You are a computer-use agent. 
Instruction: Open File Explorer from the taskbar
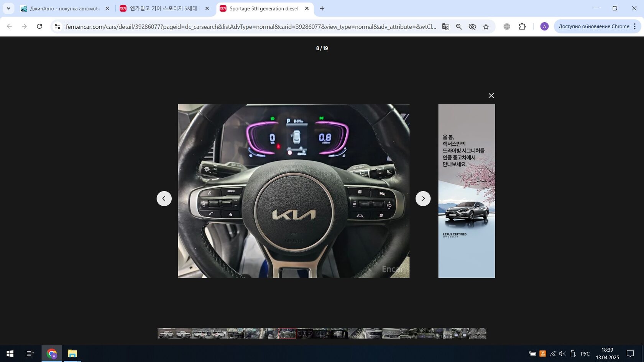point(72,354)
